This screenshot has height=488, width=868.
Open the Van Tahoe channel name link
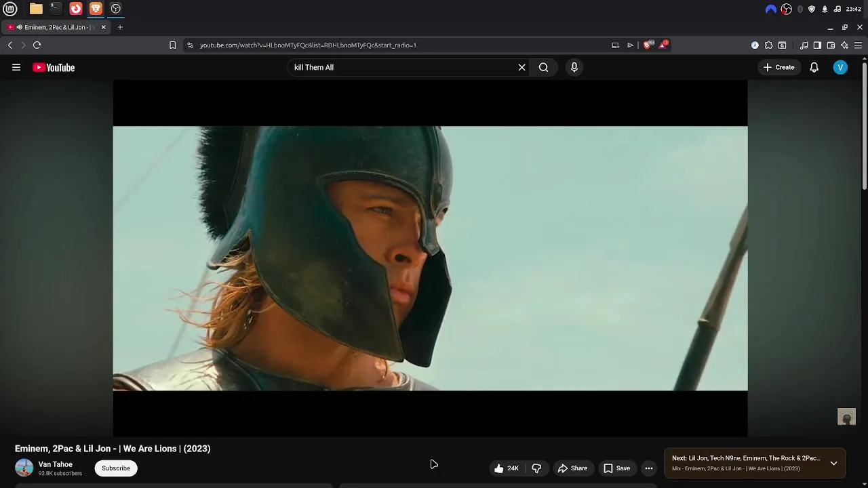(56, 464)
